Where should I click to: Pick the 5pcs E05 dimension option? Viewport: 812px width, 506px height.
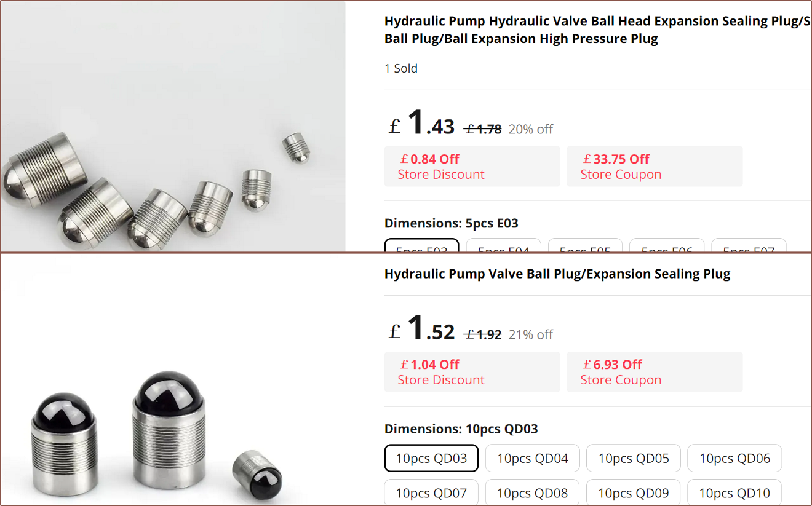585,247
